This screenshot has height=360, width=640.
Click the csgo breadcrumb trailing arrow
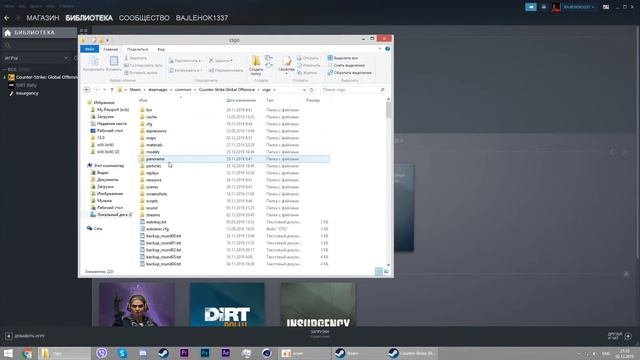274,90
